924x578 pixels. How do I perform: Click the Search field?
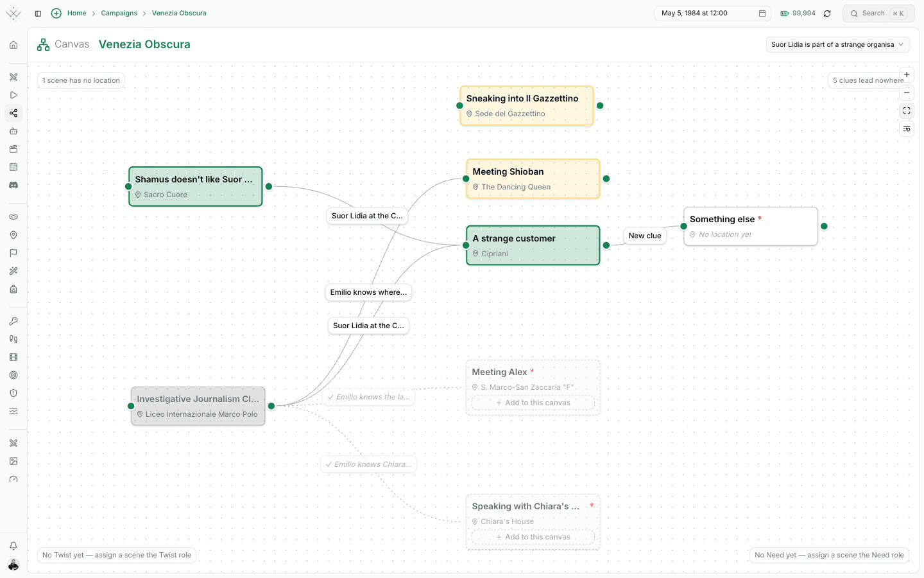878,13
